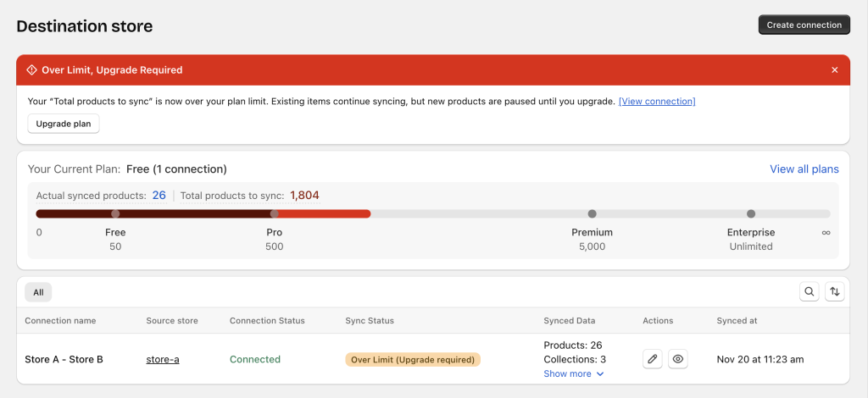
Task: Click the Upgrade plan button
Action: point(64,124)
